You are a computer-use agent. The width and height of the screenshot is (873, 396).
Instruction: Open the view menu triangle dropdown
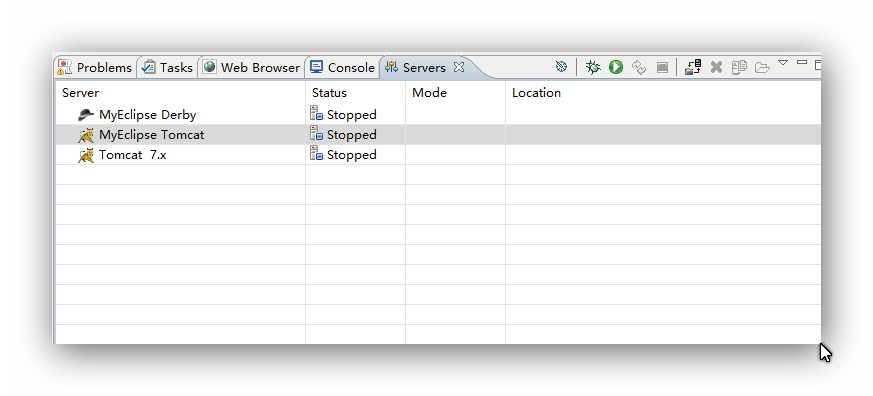783,62
